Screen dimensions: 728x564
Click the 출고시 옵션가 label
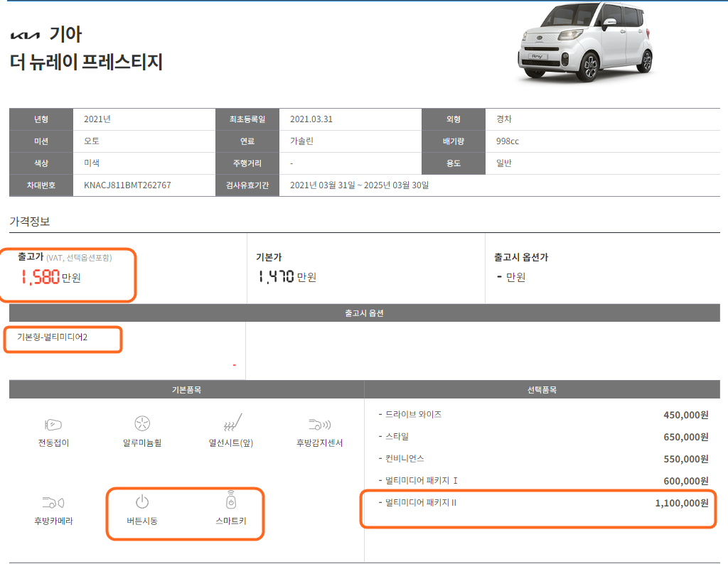pos(521,257)
